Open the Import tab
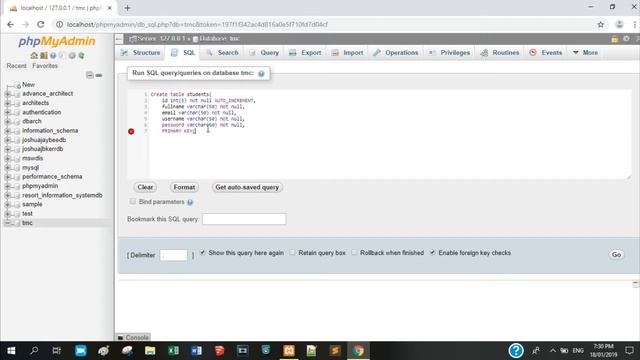 (x=347, y=53)
